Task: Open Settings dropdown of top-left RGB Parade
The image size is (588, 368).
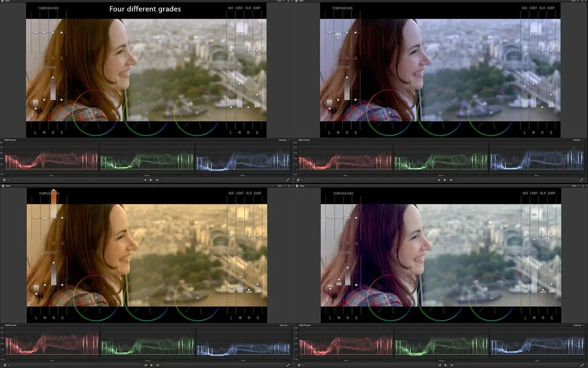Action: (283, 140)
